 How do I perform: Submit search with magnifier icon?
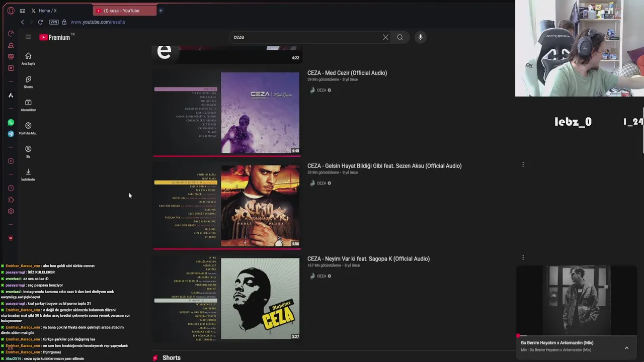pos(400,37)
